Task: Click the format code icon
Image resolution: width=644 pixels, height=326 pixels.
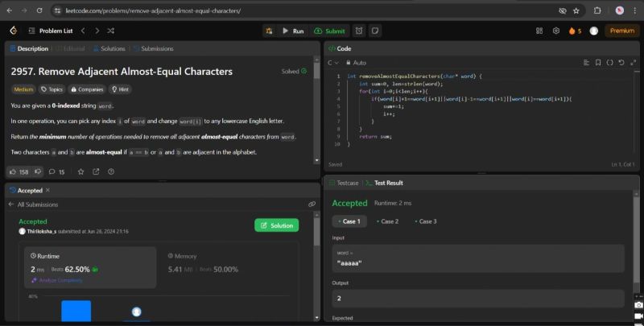Action: click(586, 63)
